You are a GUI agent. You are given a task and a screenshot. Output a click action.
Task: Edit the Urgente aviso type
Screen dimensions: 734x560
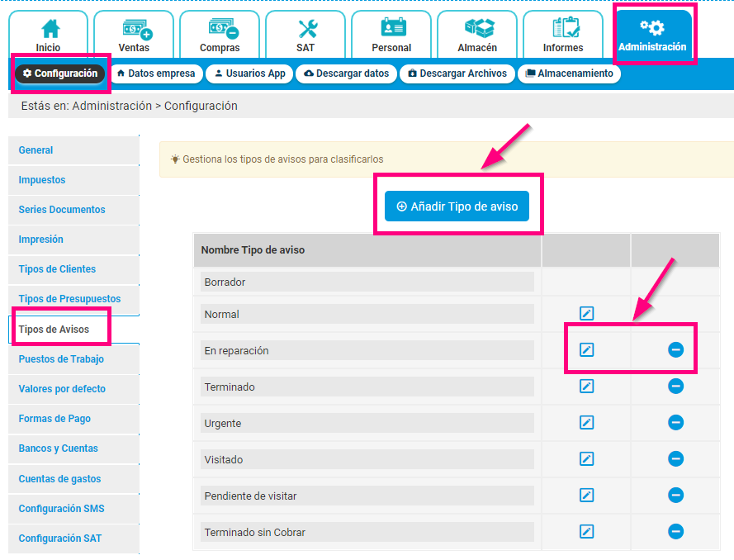586,422
